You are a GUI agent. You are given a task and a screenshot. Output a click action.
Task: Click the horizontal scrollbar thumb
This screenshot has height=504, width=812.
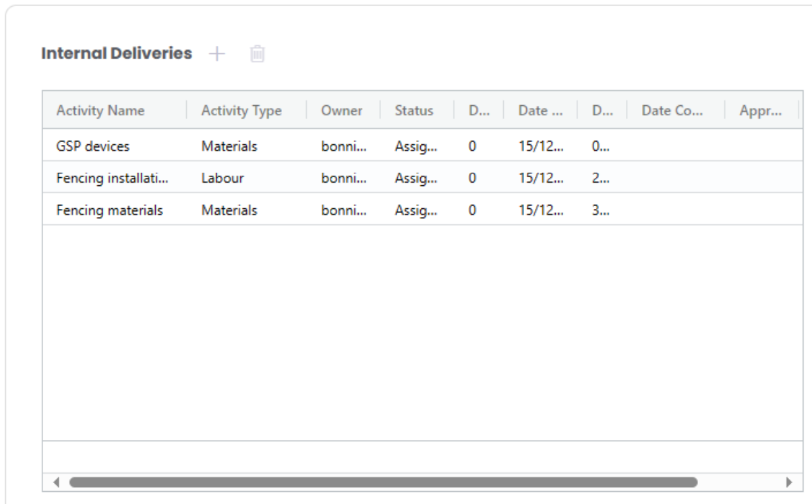[x=383, y=482]
